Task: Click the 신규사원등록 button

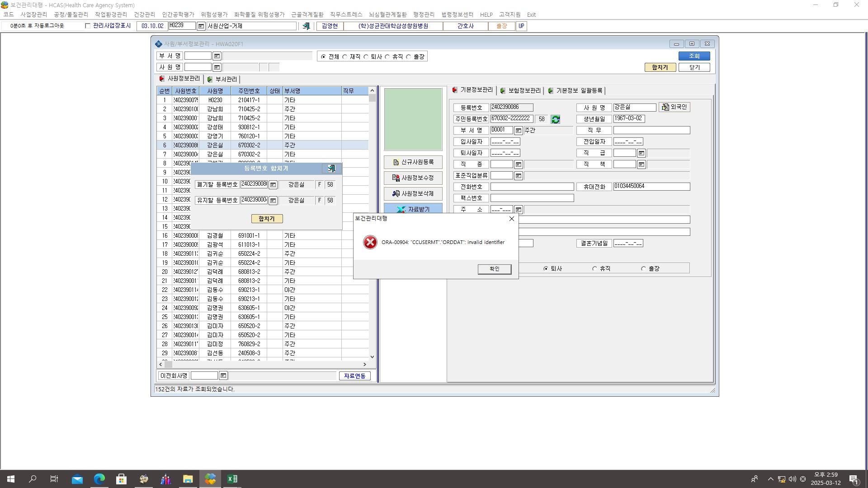Action: [x=413, y=162]
